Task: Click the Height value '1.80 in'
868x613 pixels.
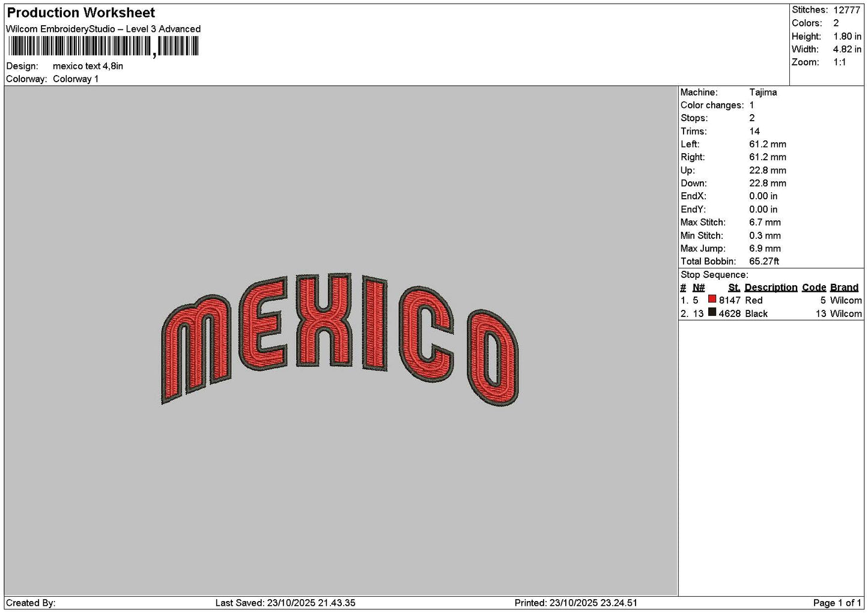Action: pos(847,36)
